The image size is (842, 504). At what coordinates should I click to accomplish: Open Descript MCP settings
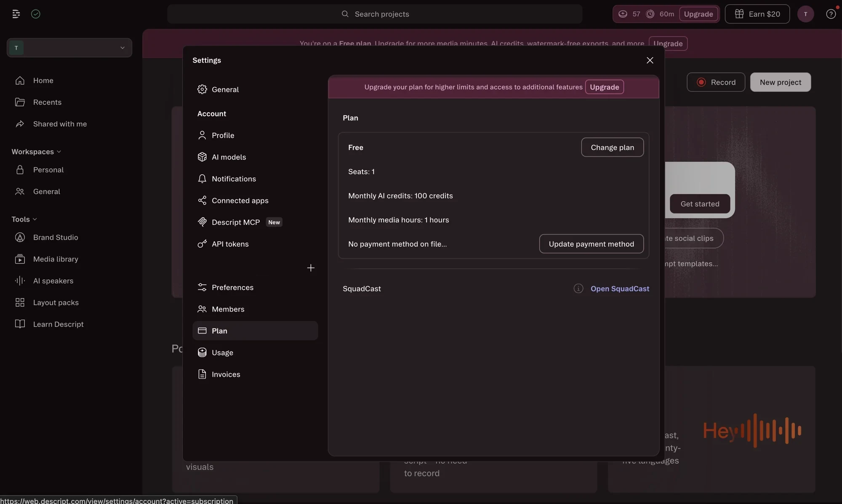(x=255, y=222)
